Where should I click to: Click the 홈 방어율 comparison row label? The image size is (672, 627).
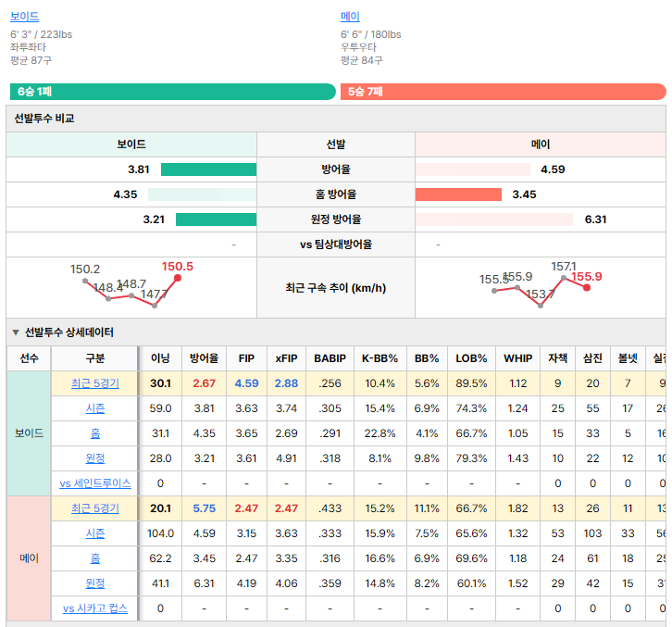pos(336,194)
